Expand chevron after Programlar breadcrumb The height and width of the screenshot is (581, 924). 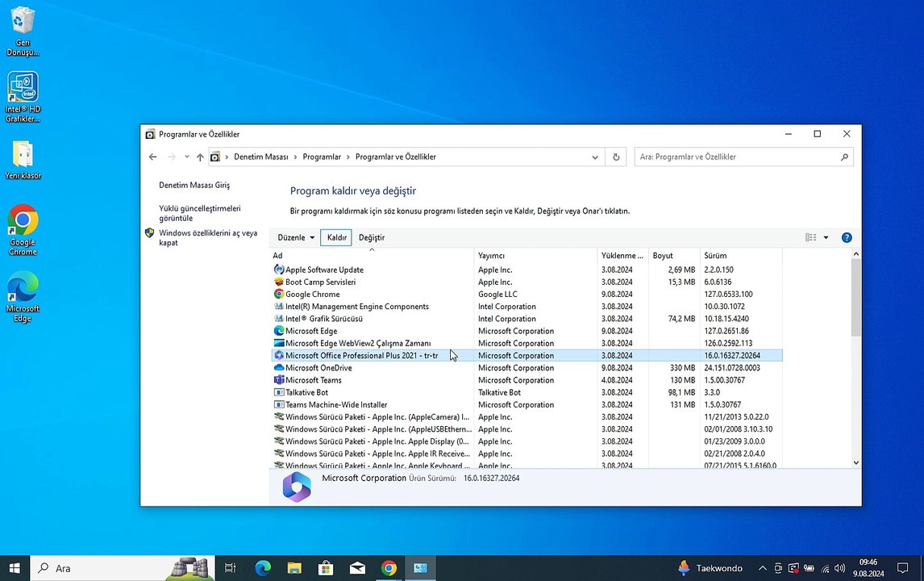[x=348, y=157]
